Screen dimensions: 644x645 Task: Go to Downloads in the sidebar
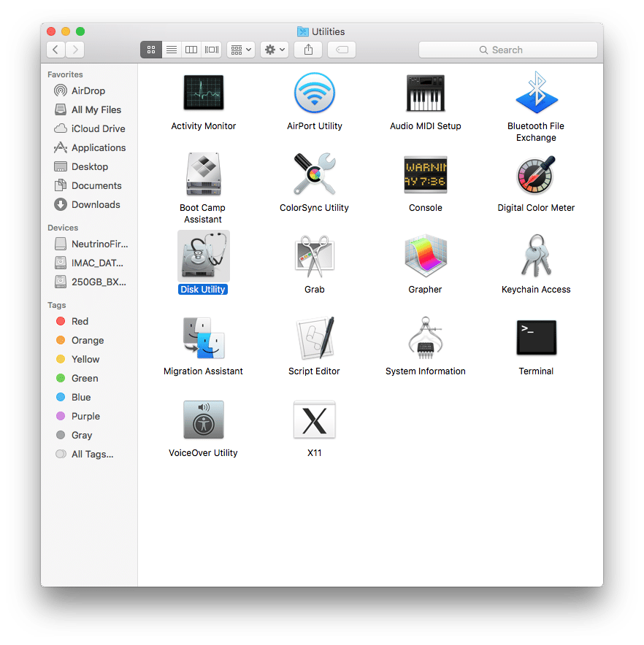[95, 204]
